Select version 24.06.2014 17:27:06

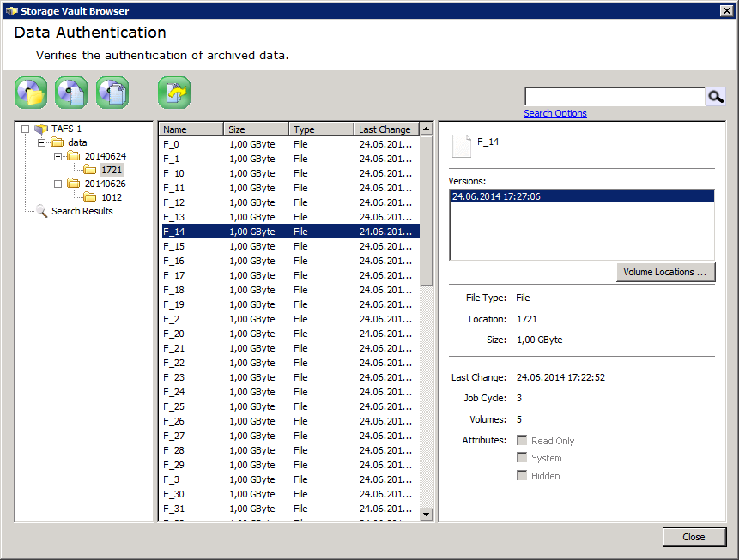582,196
